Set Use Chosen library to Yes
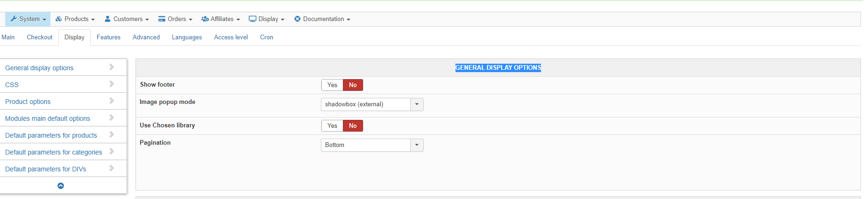The height and width of the screenshot is (199, 868). pyautogui.click(x=332, y=126)
